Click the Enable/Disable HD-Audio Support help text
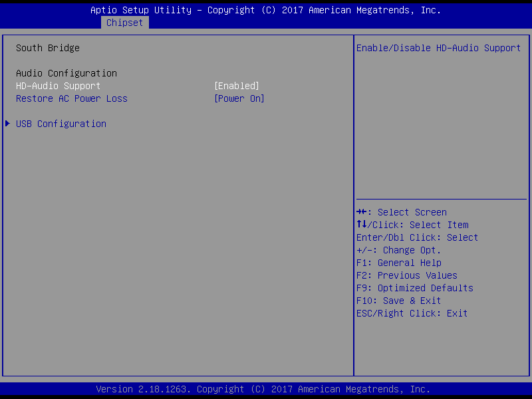The height and width of the screenshot is (399, 532). pyautogui.click(x=438, y=48)
